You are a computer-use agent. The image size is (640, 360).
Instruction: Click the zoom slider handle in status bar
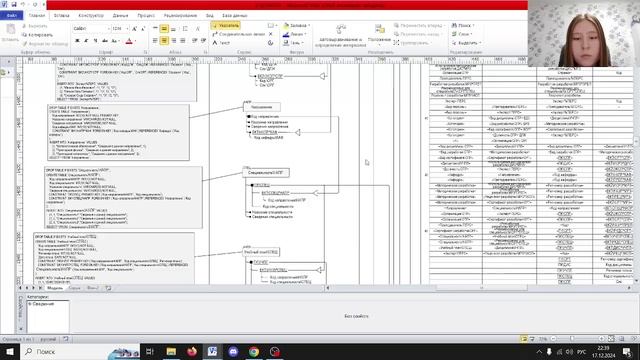(572, 339)
